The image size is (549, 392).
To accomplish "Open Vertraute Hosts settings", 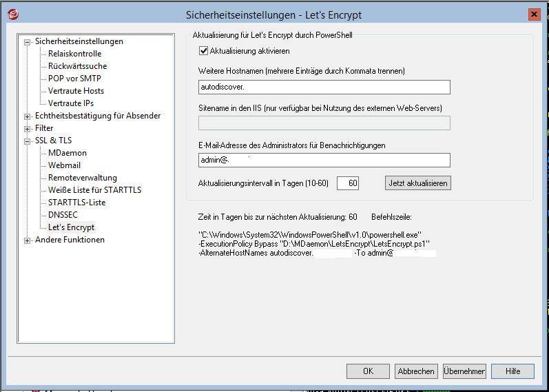I will (x=76, y=91).
